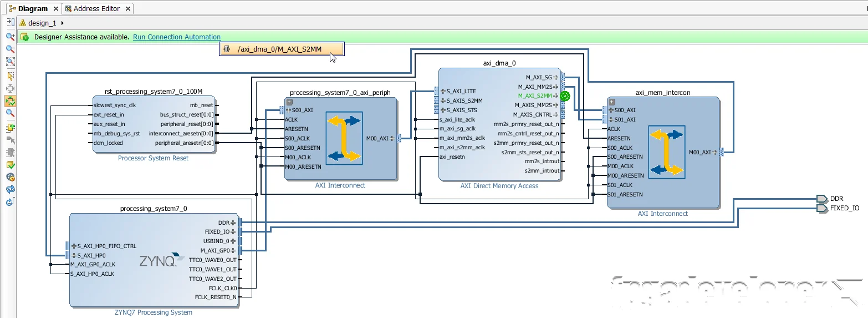
Task: Click the Optimize Routing icon at toolbar bottom
Action: coord(10,202)
